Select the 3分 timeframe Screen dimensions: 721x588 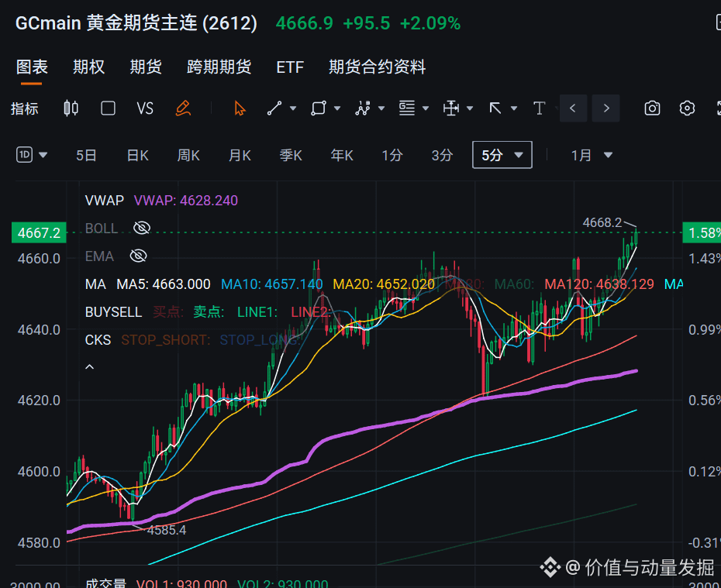(x=442, y=155)
